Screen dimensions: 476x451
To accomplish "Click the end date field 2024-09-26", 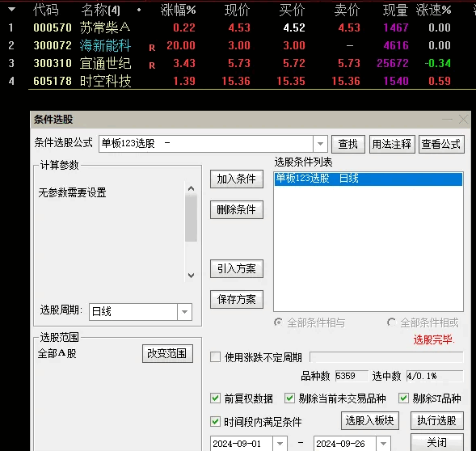I will pyautogui.click(x=345, y=444).
